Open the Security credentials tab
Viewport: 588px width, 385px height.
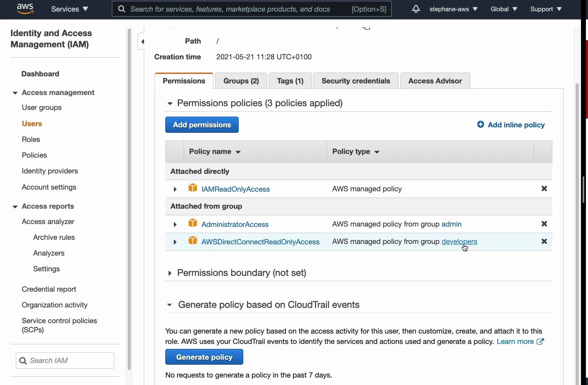356,81
